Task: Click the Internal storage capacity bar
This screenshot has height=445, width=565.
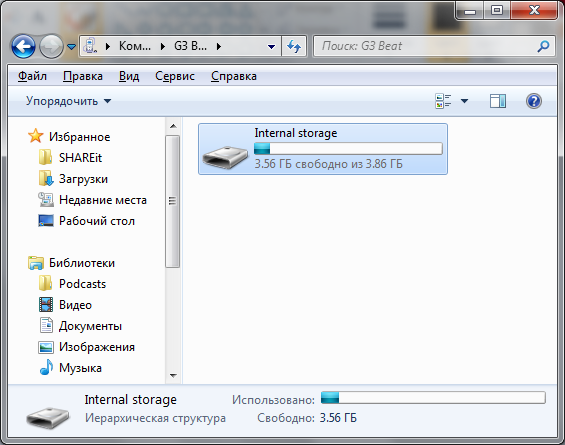Action: pos(348,148)
